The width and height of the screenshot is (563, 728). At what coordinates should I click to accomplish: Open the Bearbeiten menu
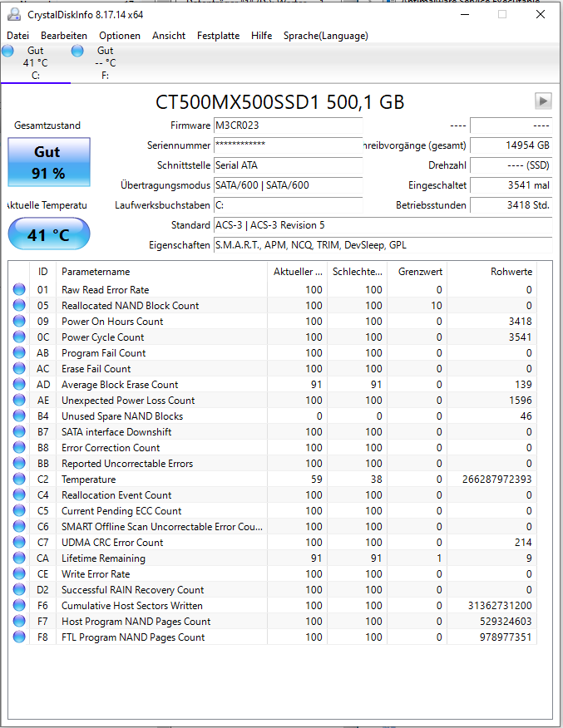(x=64, y=36)
